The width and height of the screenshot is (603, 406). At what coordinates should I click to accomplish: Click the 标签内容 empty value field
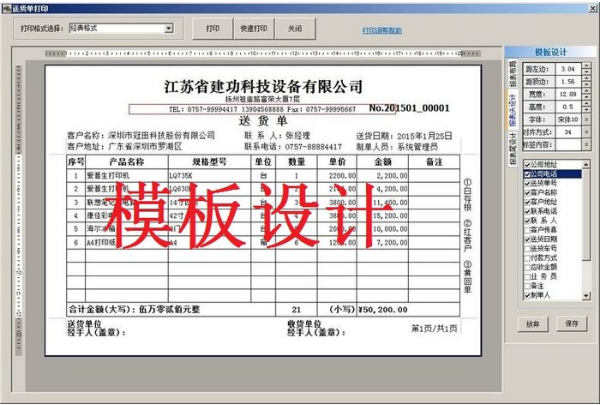coord(568,145)
